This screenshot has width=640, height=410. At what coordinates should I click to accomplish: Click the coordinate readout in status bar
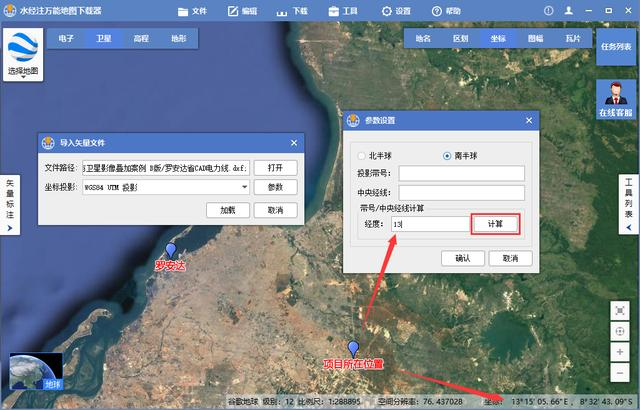(x=573, y=401)
